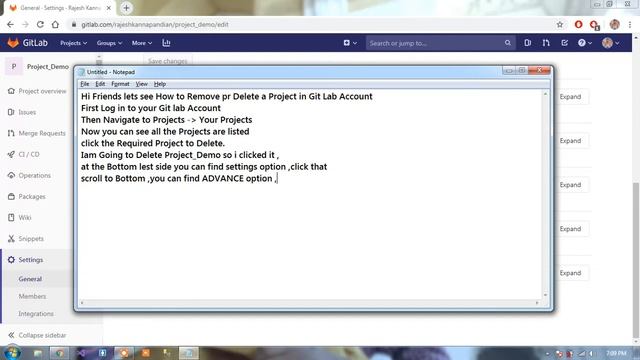Click the taskbar clock
The image size is (640, 360).
616,353
